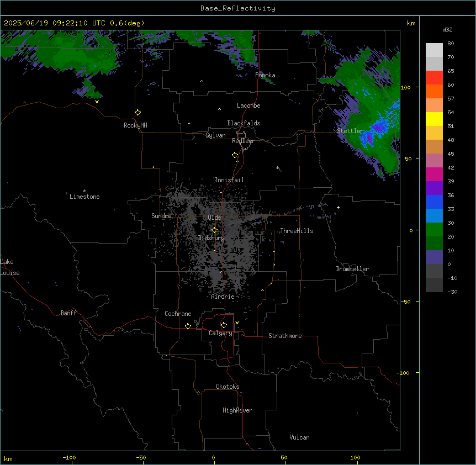Click the yellow V marker north of Rocky MH
The image size is (476, 465).
point(97,102)
